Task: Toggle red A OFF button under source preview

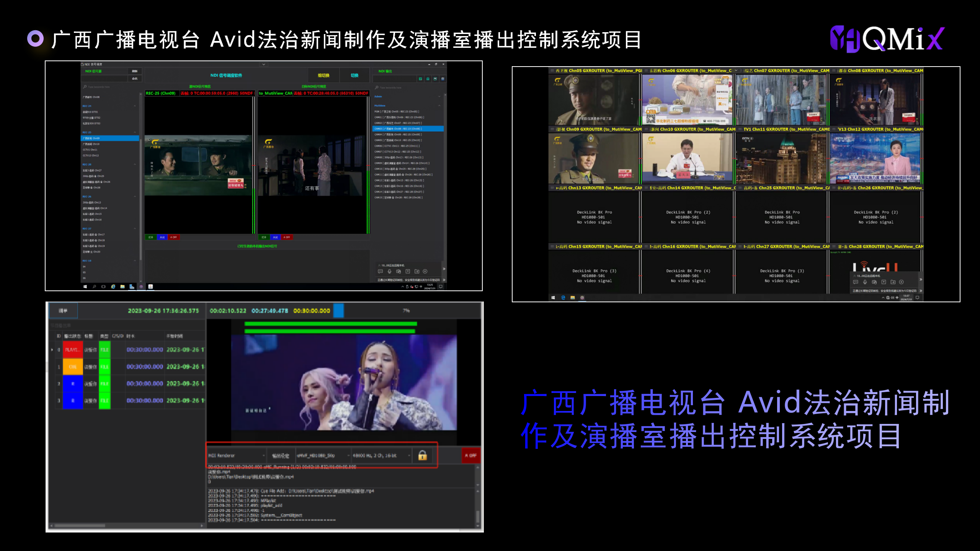Action: point(174,237)
